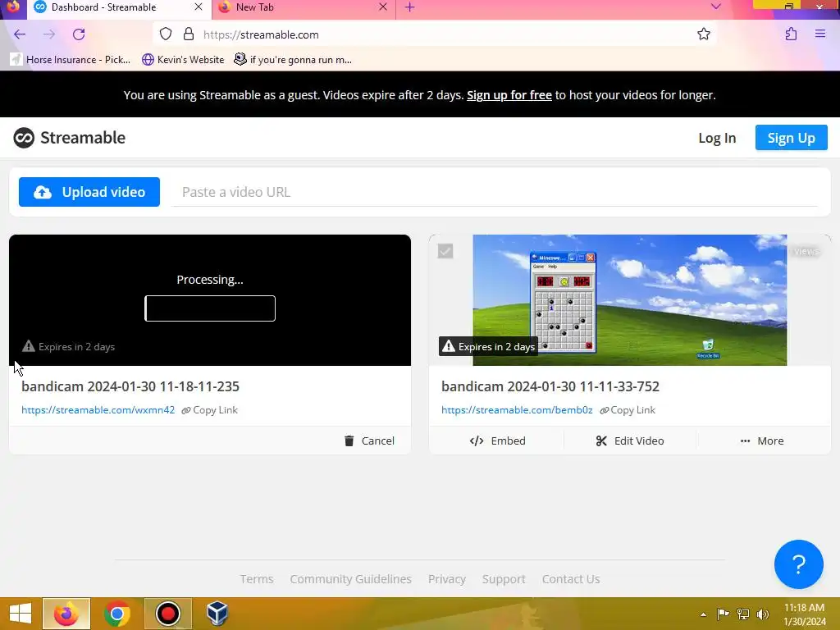The height and width of the screenshot is (630, 840).
Task: Bookmark this page with the star icon
Action: pyautogui.click(x=703, y=34)
